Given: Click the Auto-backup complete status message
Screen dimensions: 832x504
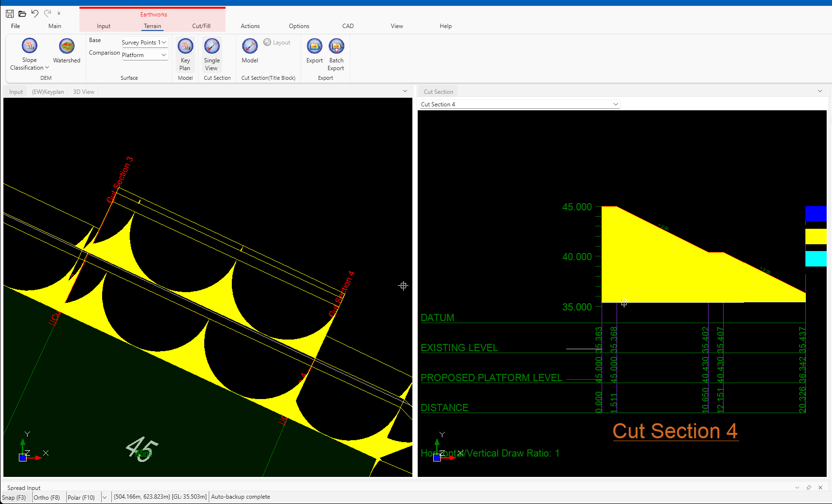Looking at the screenshot, I should [x=241, y=497].
